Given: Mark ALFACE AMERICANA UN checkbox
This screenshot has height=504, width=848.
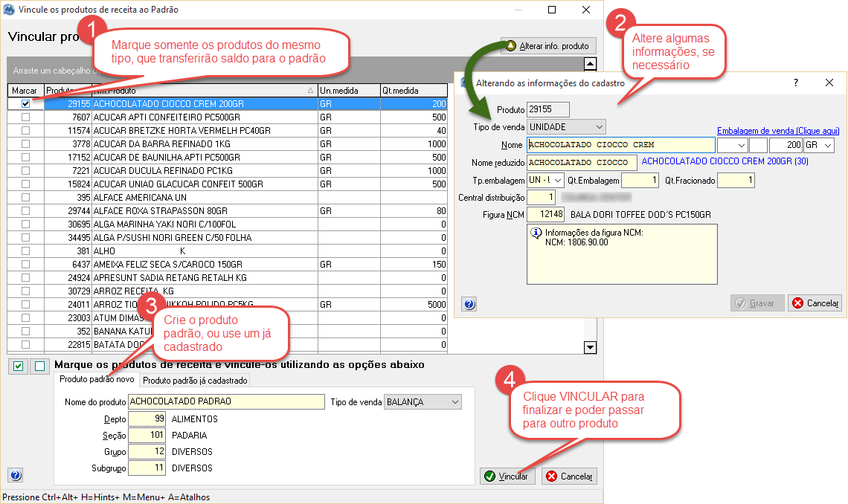Looking at the screenshot, I should coord(25,197).
